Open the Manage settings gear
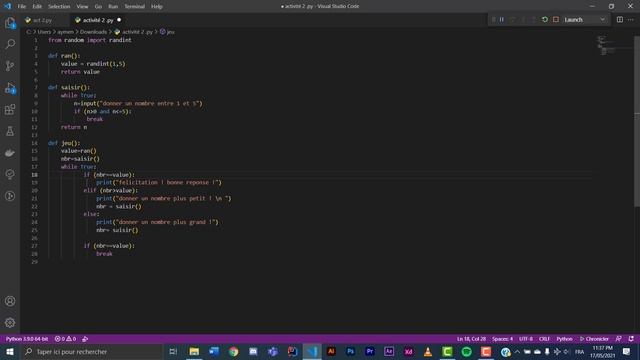Image resolution: width=640 pixels, height=360 pixels. point(10,323)
